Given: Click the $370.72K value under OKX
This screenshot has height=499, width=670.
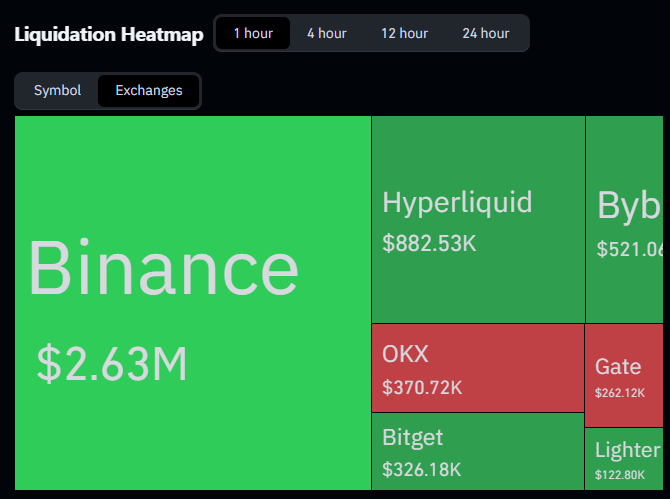Looking at the screenshot, I should tap(422, 388).
